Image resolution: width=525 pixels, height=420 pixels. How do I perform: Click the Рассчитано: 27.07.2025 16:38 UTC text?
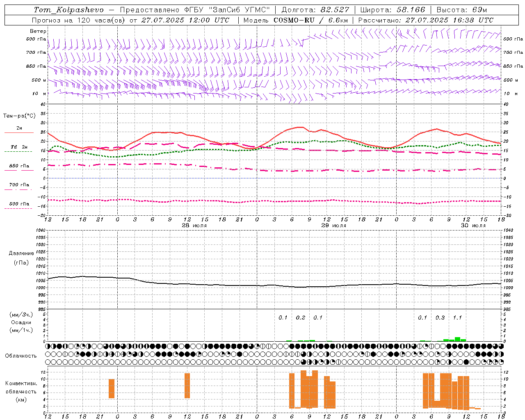point(426,20)
